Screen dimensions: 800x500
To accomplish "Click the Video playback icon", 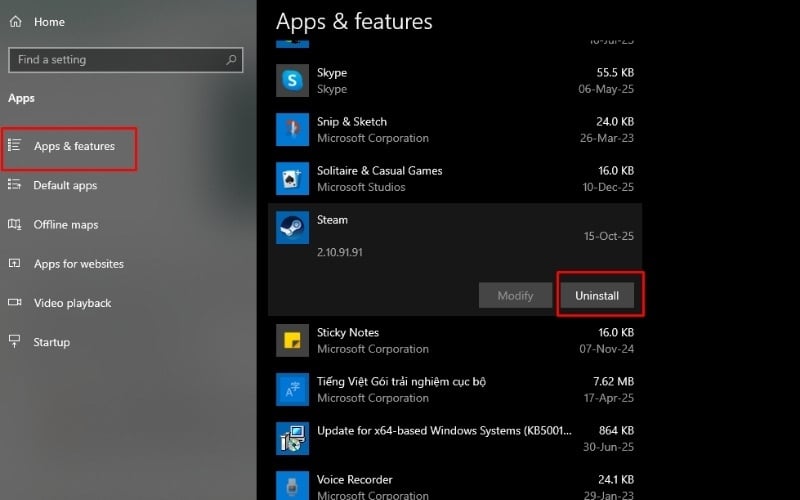I will (14, 303).
